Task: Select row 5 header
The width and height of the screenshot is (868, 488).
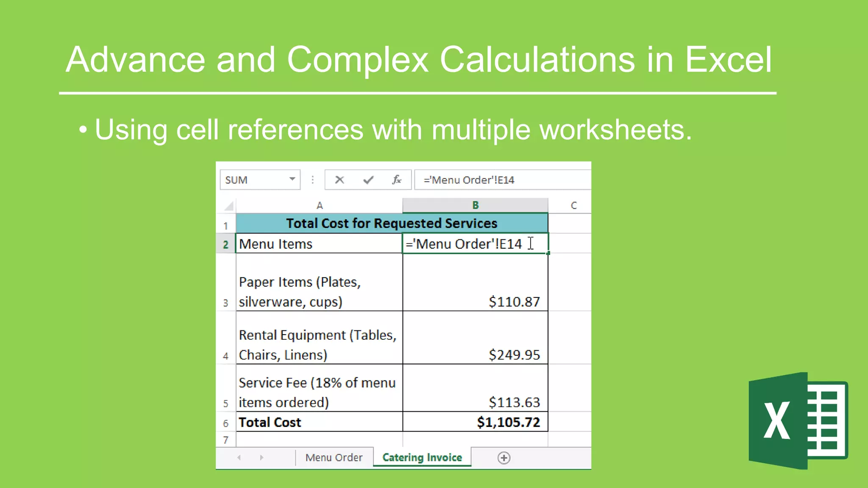Action: pyautogui.click(x=226, y=388)
